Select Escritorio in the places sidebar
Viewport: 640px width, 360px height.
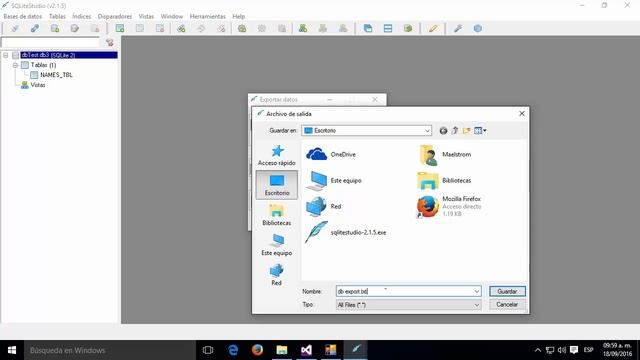(x=277, y=185)
